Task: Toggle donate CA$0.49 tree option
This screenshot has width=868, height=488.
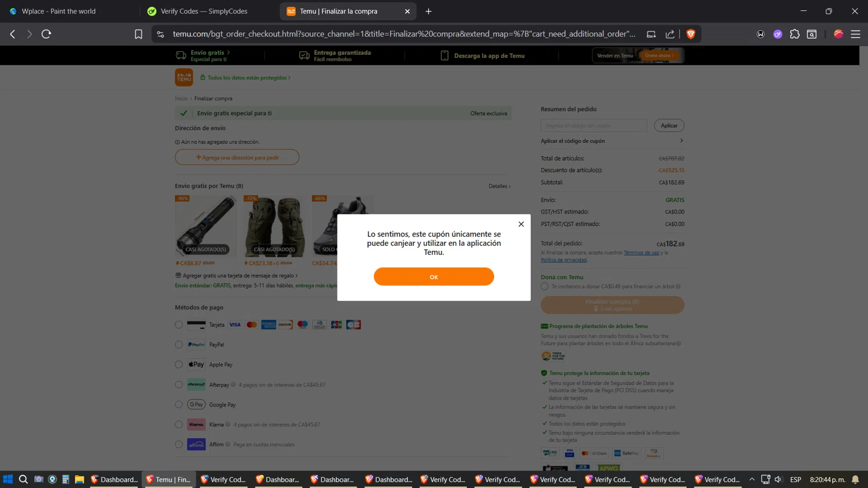Action: (x=545, y=286)
